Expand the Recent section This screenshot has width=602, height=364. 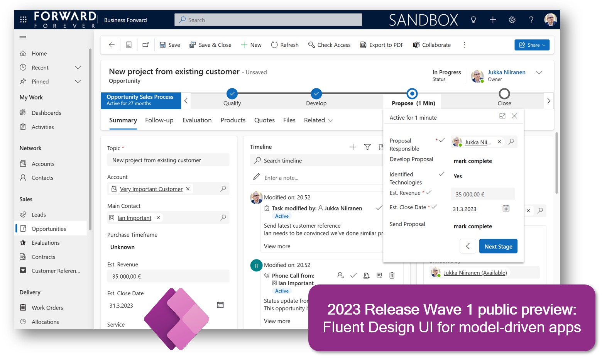pyautogui.click(x=78, y=68)
